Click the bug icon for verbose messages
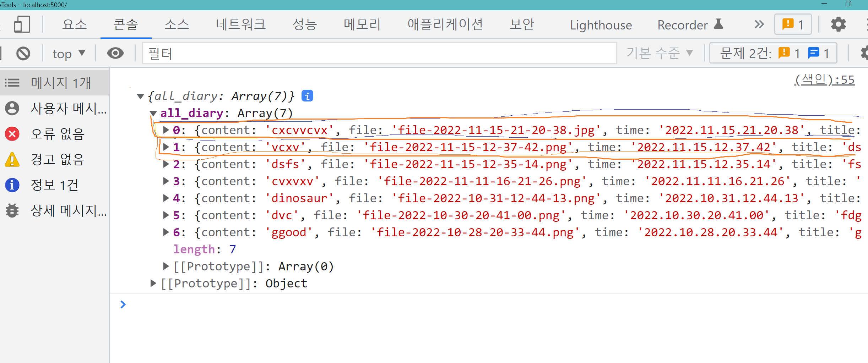The width and height of the screenshot is (868, 363). coord(12,210)
